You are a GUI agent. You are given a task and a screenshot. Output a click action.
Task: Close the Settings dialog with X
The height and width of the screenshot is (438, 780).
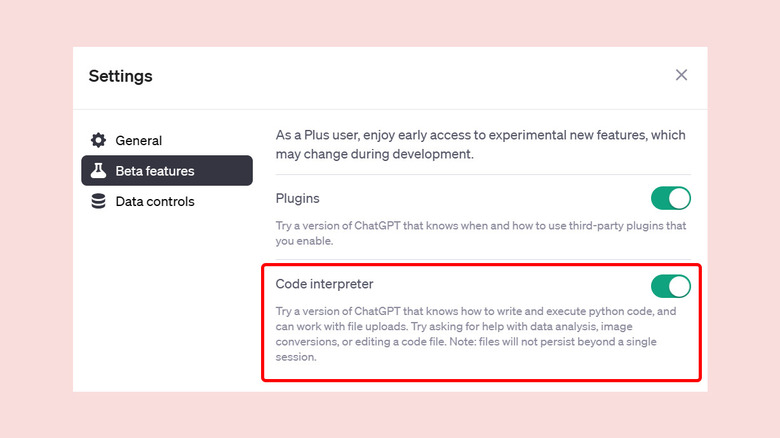coord(681,75)
